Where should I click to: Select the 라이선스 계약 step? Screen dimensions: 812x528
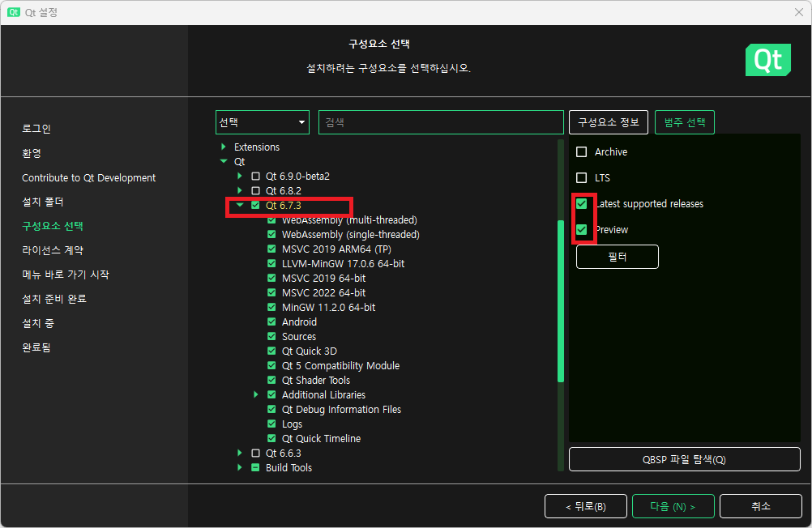[x=53, y=250]
